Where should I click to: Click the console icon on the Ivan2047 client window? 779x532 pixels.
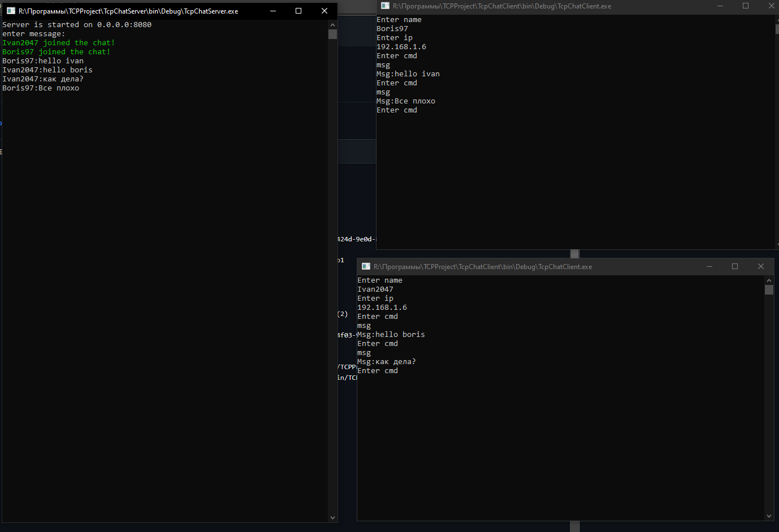[366, 266]
